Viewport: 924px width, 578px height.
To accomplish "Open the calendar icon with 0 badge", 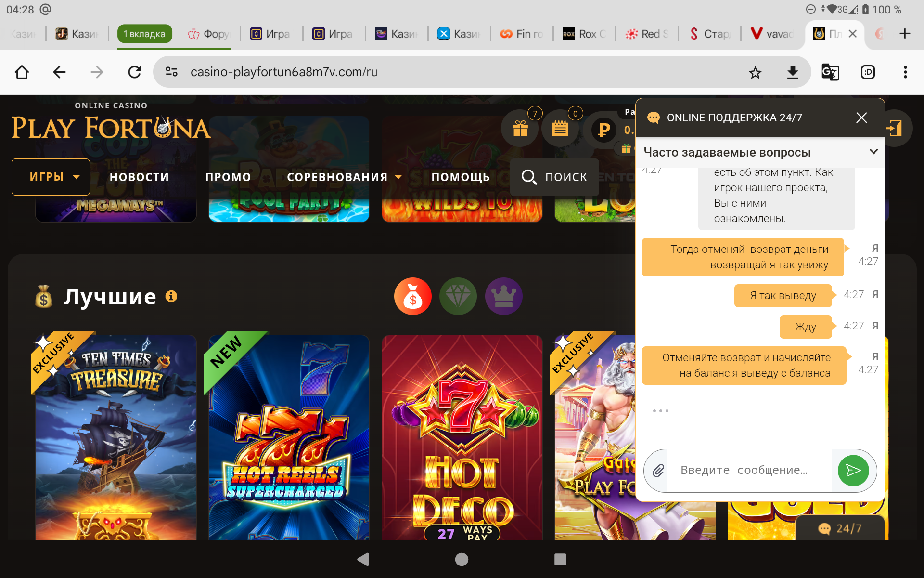I will coord(560,129).
